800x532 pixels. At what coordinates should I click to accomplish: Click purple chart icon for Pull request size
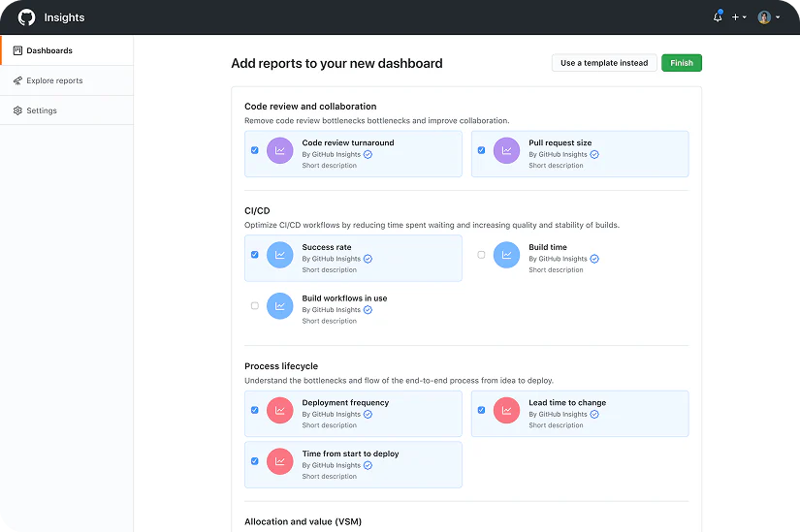(x=506, y=150)
